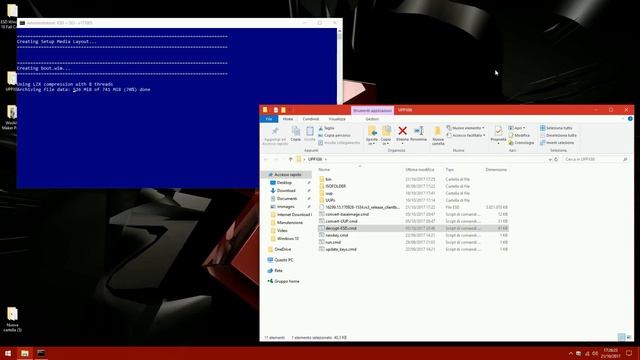Viewport: 640px width, 360px height.
Task: Click Deseleziona tutto in the ribbon
Action: [x=558, y=135]
